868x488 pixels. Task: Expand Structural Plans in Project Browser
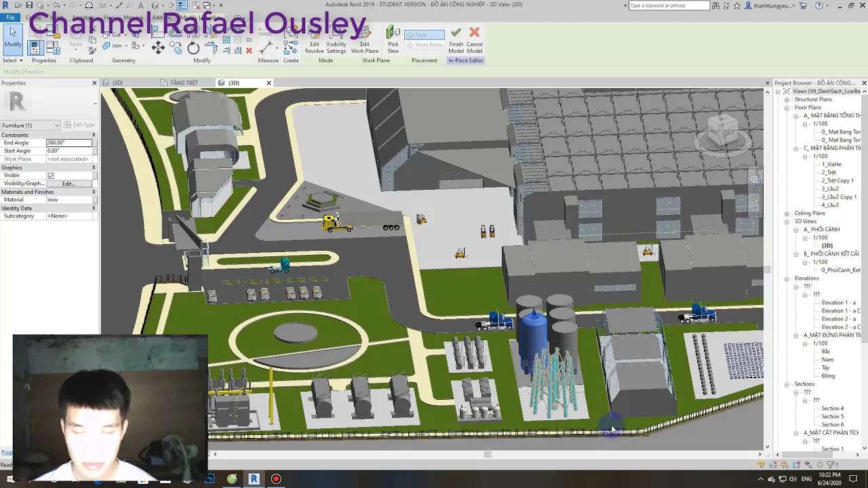click(787, 100)
